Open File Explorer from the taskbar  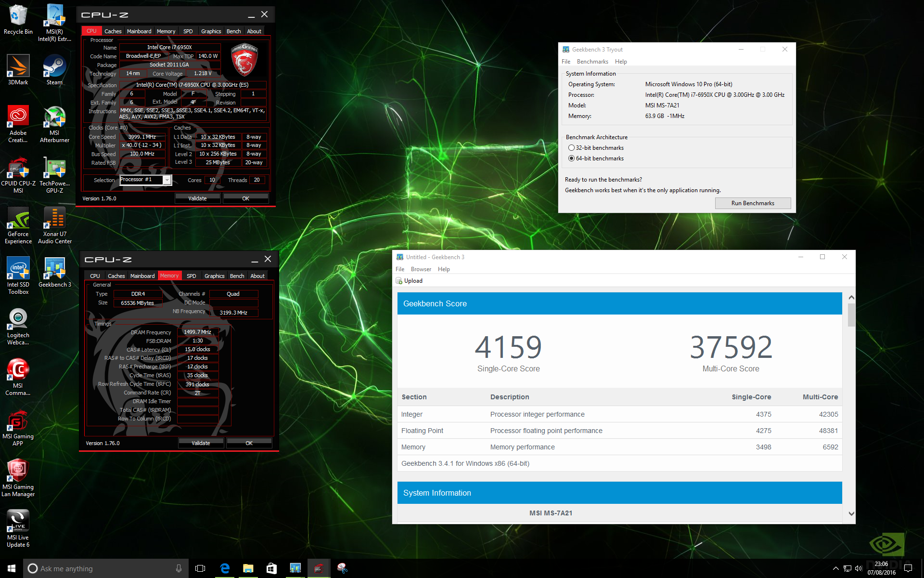[x=248, y=568]
